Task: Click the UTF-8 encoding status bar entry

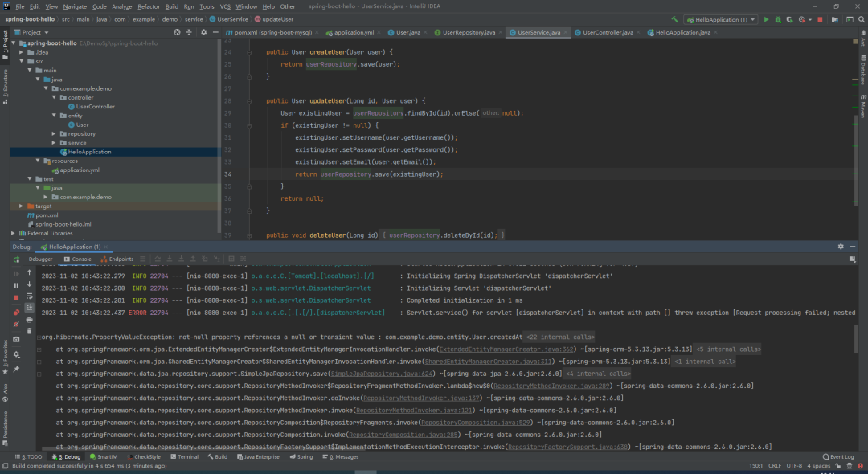Action: (794, 466)
